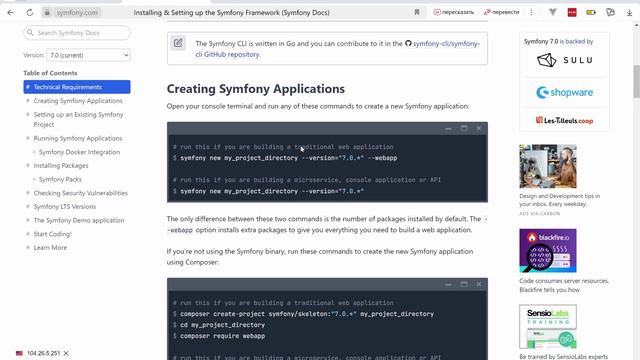The image size is (640, 360).
Task: Click 'Code consumes server resources' ad text
Action: coord(564,285)
